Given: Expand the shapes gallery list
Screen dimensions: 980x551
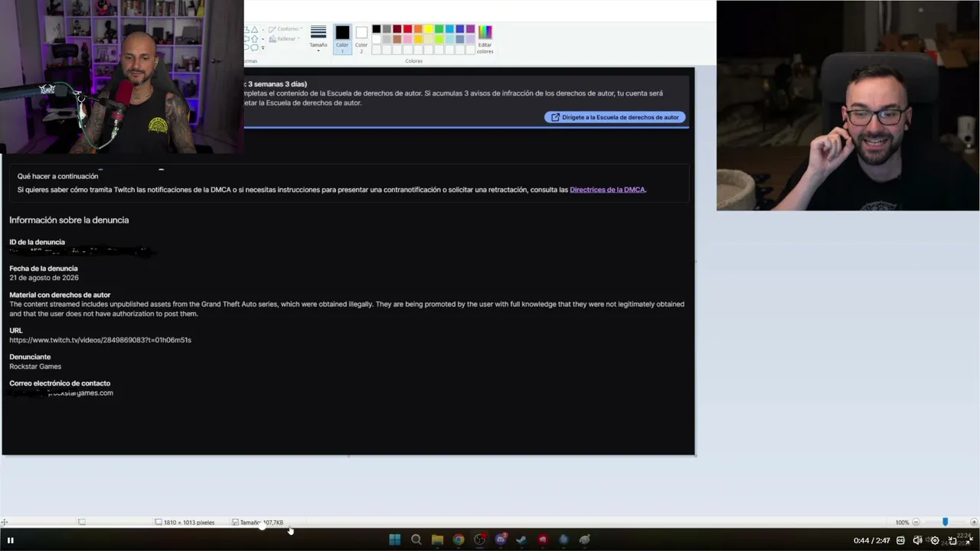Looking at the screenshot, I should 263,47.
